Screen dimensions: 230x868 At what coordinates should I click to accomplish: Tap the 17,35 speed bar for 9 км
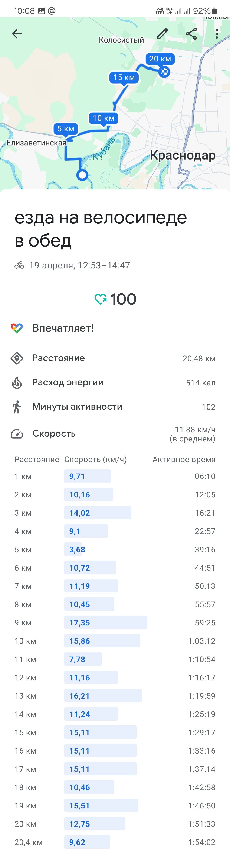click(x=106, y=622)
